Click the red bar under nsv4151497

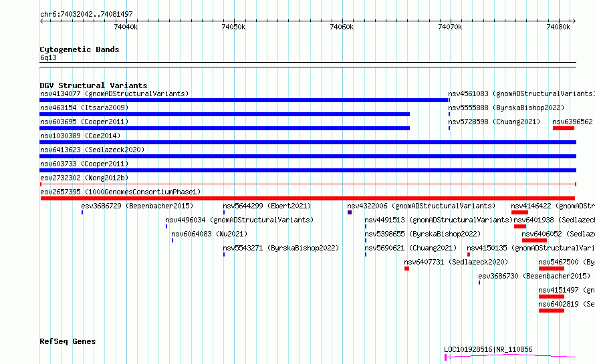[552, 297]
